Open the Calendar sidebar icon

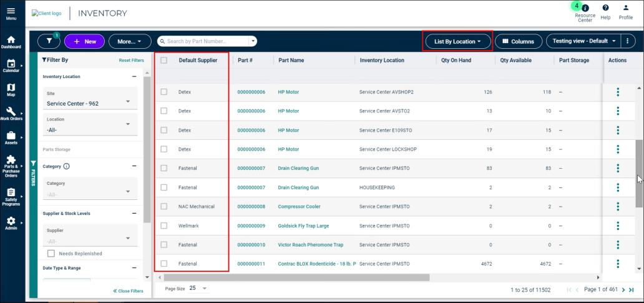coord(11,63)
